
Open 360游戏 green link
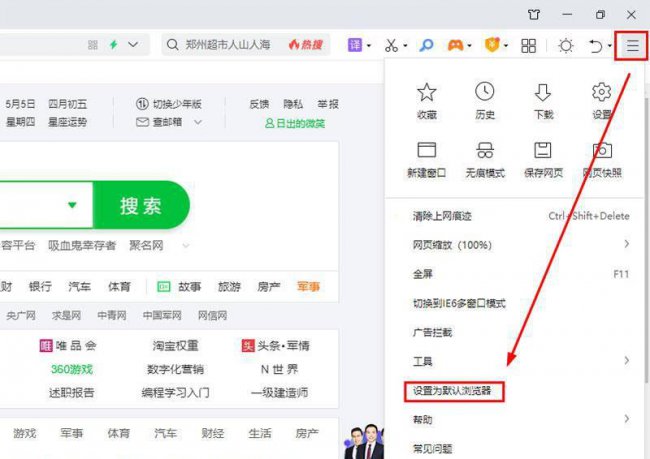click(x=72, y=369)
